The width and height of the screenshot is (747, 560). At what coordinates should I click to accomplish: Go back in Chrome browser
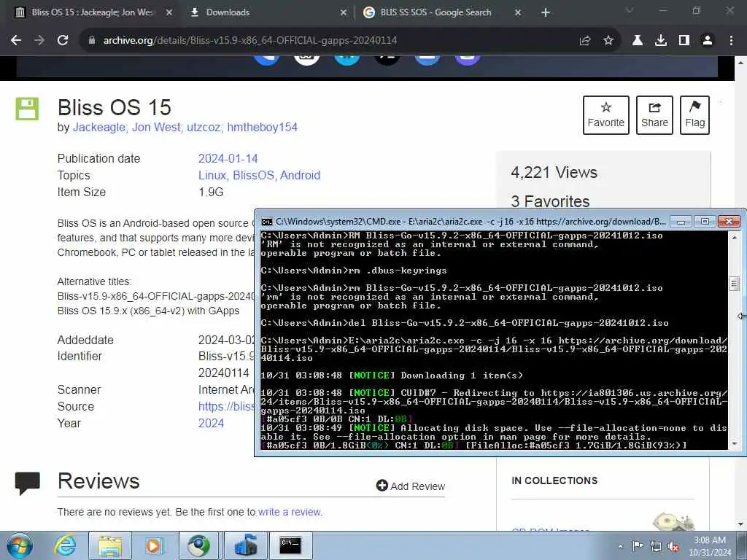pos(16,41)
